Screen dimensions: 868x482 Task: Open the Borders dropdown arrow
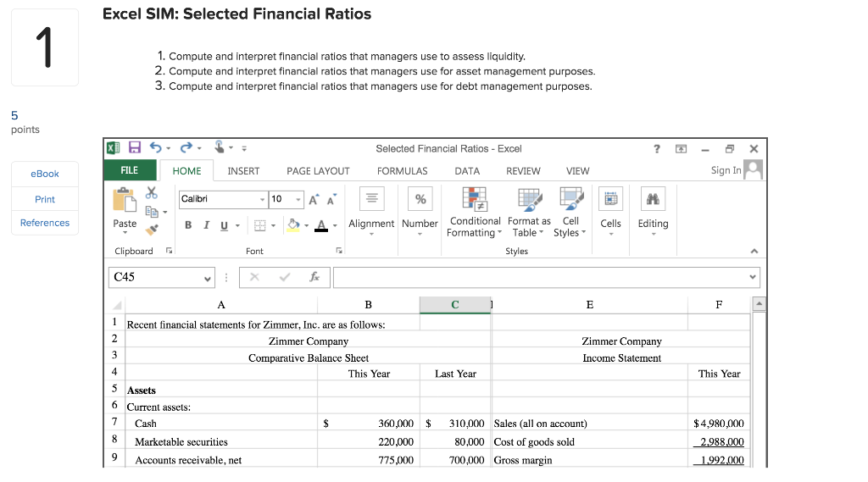(x=273, y=226)
